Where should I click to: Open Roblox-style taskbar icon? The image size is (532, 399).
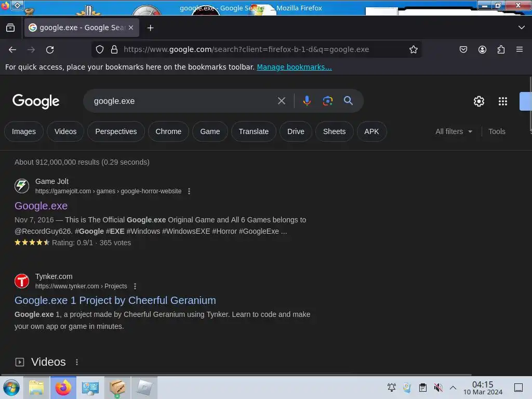pos(144,388)
